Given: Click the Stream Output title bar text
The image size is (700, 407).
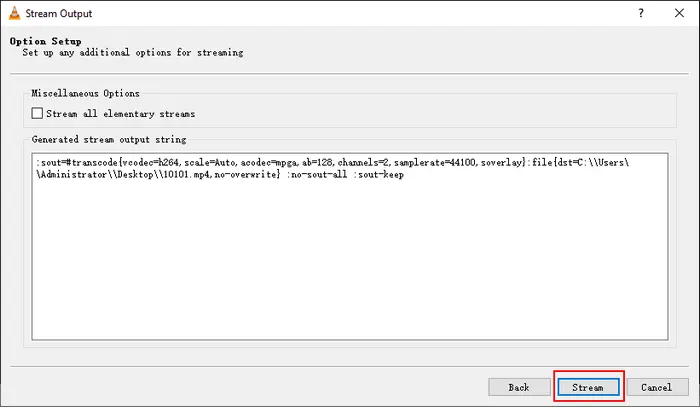Looking at the screenshot, I should (58, 13).
